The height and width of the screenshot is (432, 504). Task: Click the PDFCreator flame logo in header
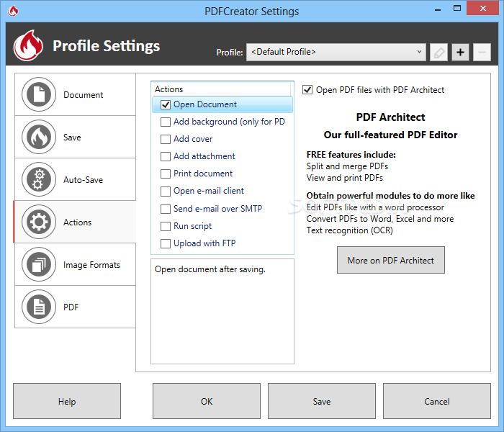28,45
